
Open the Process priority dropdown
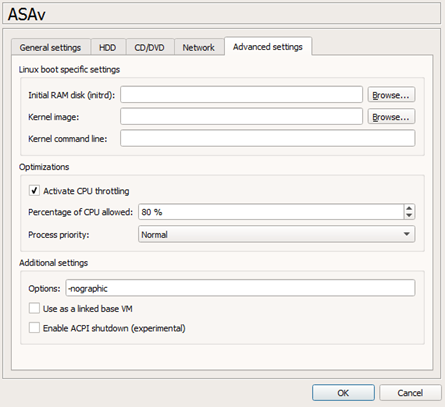[x=277, y=234]
